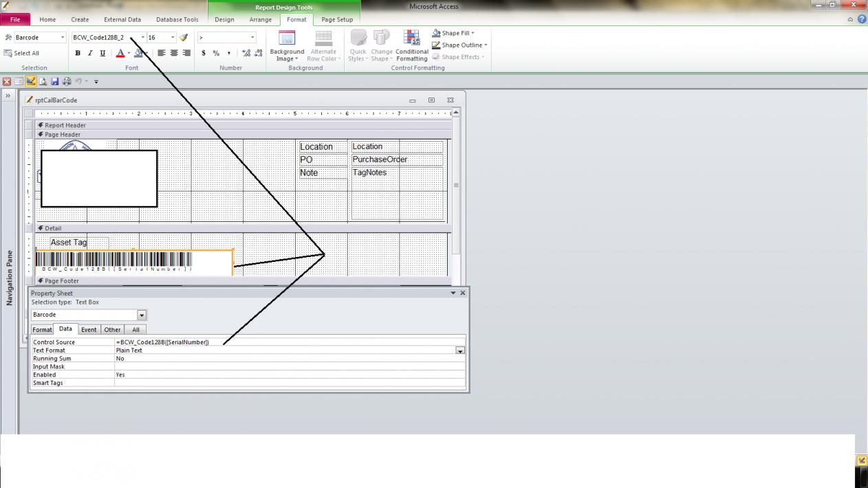
Task: Toggle Bold formatting in Font group
Action: [78, 53]
